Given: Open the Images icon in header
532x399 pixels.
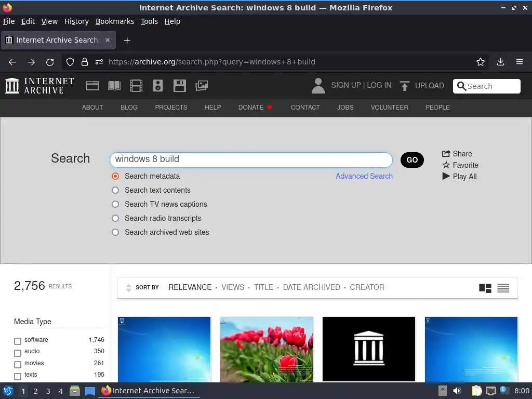Looking at the screenshot, I should [x=202, y=86].
